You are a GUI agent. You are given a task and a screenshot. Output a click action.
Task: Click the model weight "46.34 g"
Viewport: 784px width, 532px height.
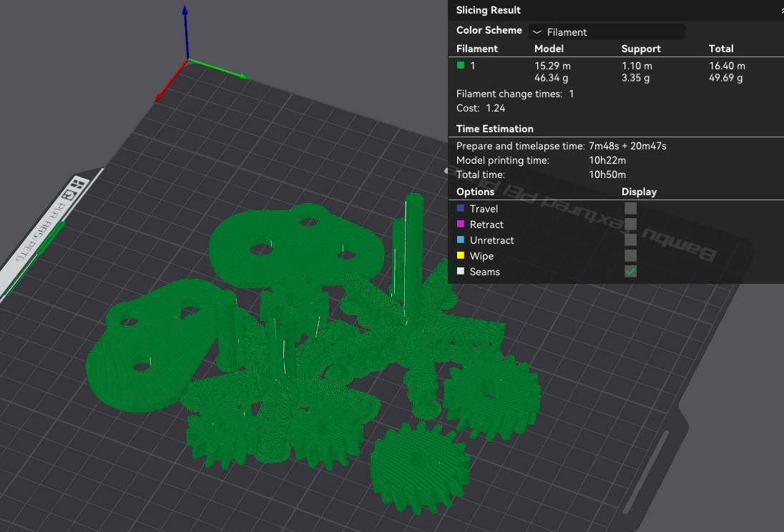pos(551,78)
